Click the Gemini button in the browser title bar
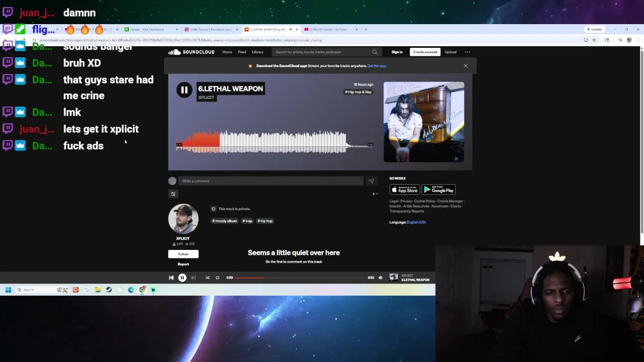644x362 pixels. [594, 29]
